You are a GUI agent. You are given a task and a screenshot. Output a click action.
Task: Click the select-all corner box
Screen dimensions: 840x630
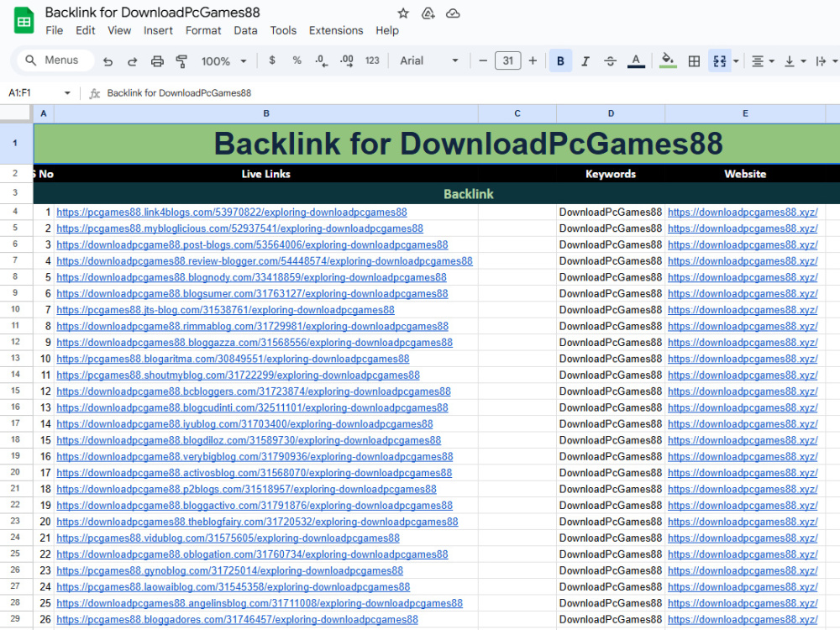click(15, 113)
